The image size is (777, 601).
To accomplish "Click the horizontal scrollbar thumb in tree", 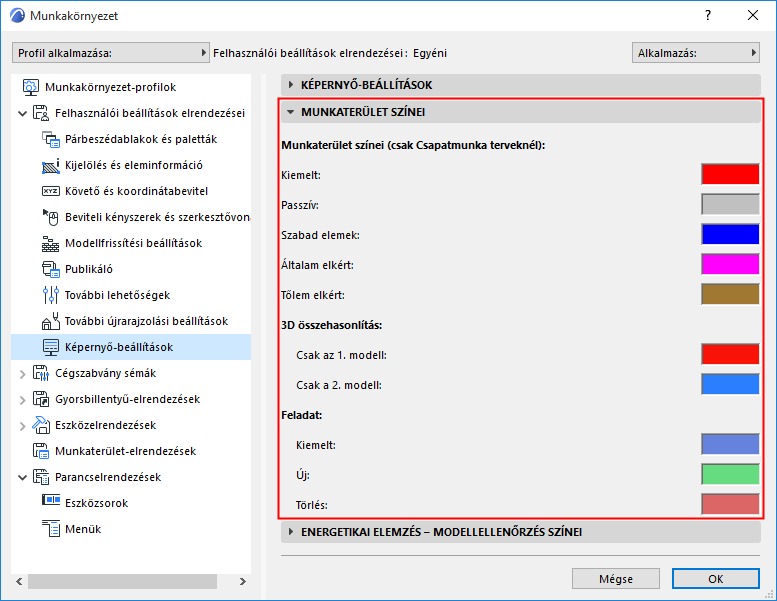I will [x=122, y=581].
